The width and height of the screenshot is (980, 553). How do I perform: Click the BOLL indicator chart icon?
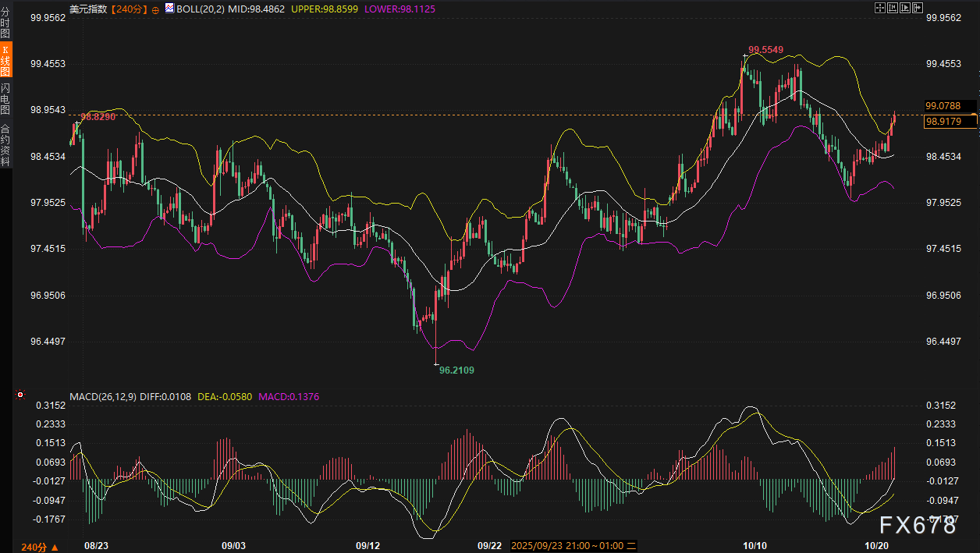pyautogui.click(x=169, y=9)
